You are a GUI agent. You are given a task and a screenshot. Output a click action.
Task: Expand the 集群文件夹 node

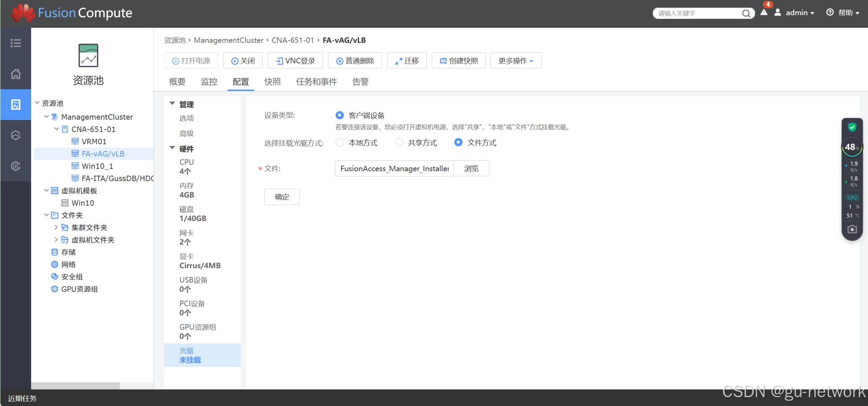(56, 227)
